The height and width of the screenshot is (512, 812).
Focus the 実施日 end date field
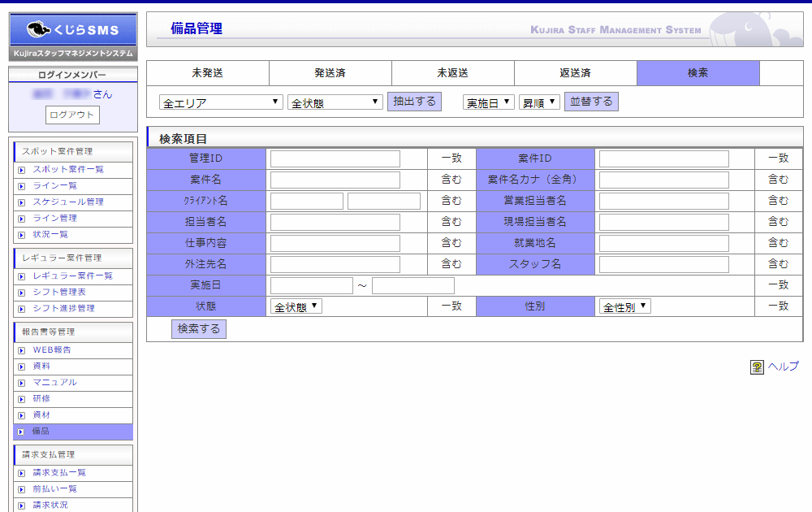tap(412, 285)
